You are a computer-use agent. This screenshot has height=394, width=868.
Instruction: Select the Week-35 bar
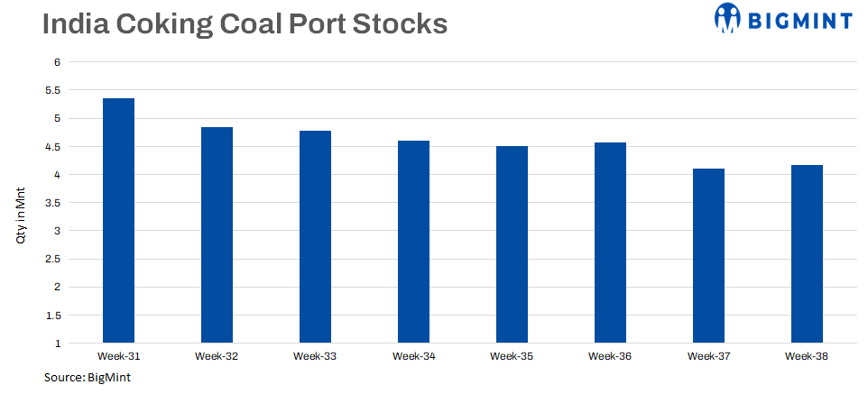(512, 244)
